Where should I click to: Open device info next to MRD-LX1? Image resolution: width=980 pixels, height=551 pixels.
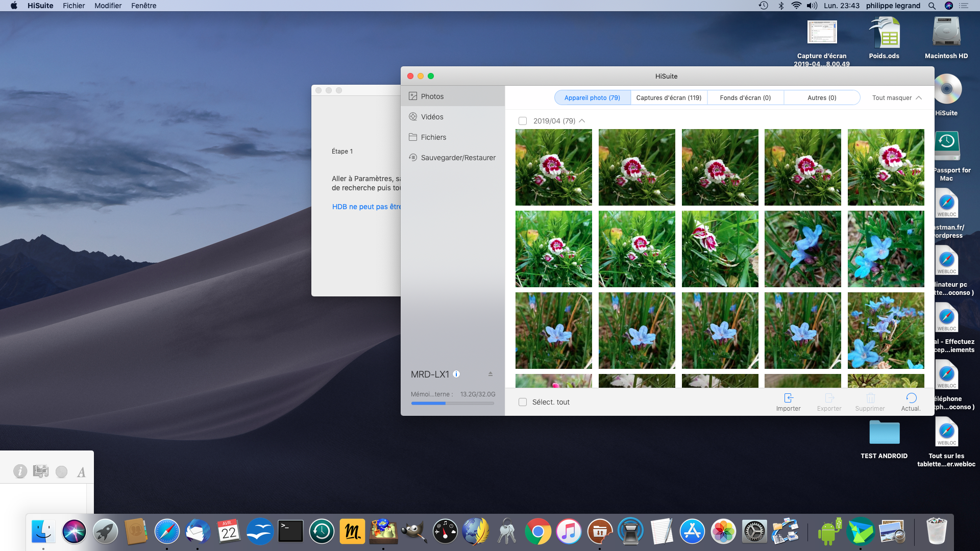coord(456,374)
